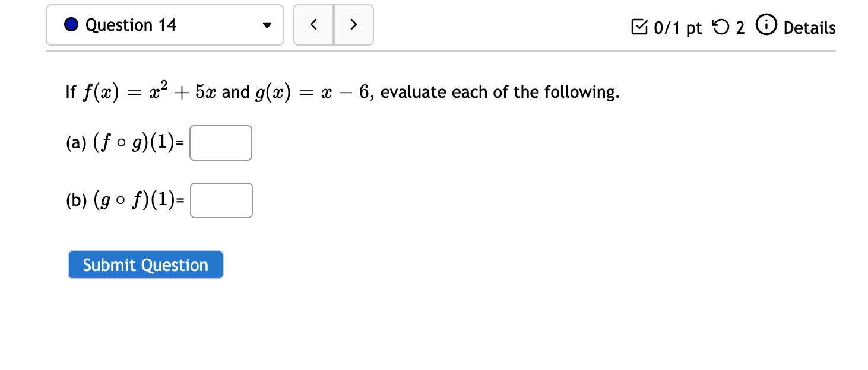Click the blue status dot inside Question 14 selector
This screenshot has width=868, height=370.
71,25
